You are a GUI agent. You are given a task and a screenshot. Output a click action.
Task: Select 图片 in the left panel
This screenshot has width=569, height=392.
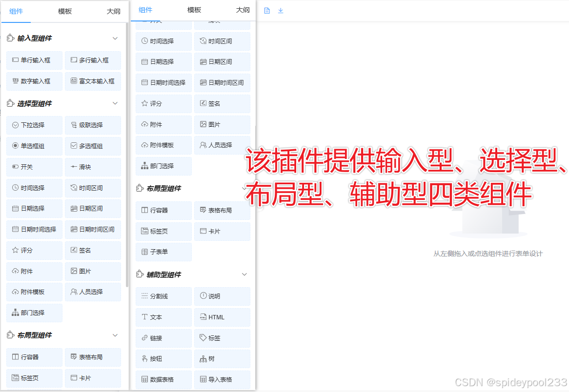pyautogui.click(x=93, y=271)
